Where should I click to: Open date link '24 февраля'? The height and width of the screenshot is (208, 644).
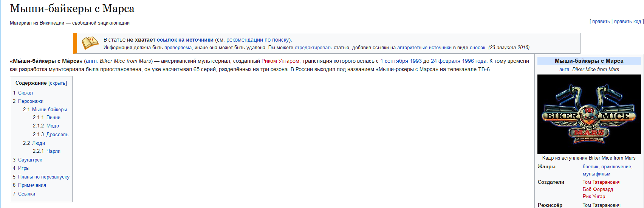446,61
